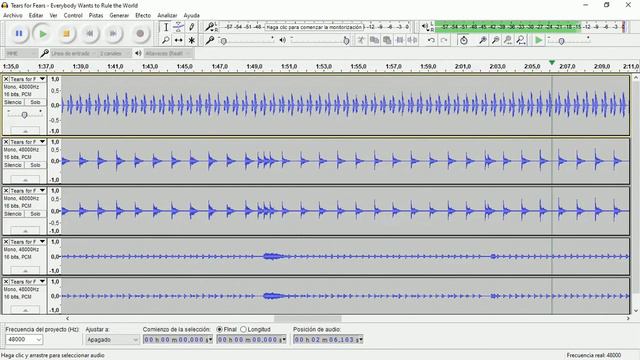Close the top track with its X button
Image resolution: width=640 pixels, height=360 pixels.
pos(6,79)
